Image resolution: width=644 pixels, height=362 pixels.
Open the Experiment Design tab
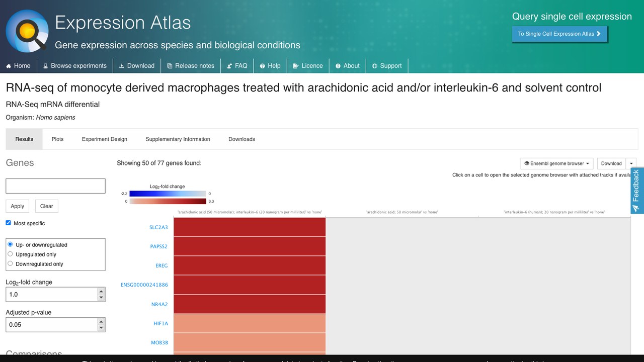coord(105,139)
